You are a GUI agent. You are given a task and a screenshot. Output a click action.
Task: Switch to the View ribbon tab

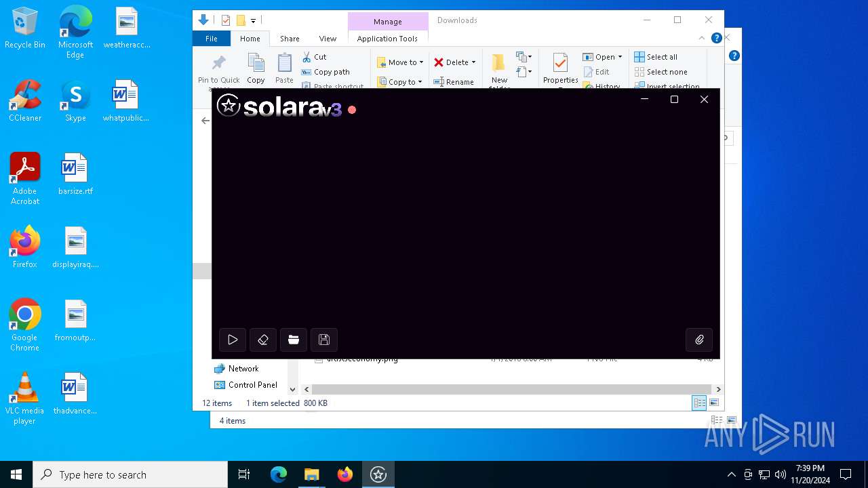pyautogui.click(x=328, y=39)
